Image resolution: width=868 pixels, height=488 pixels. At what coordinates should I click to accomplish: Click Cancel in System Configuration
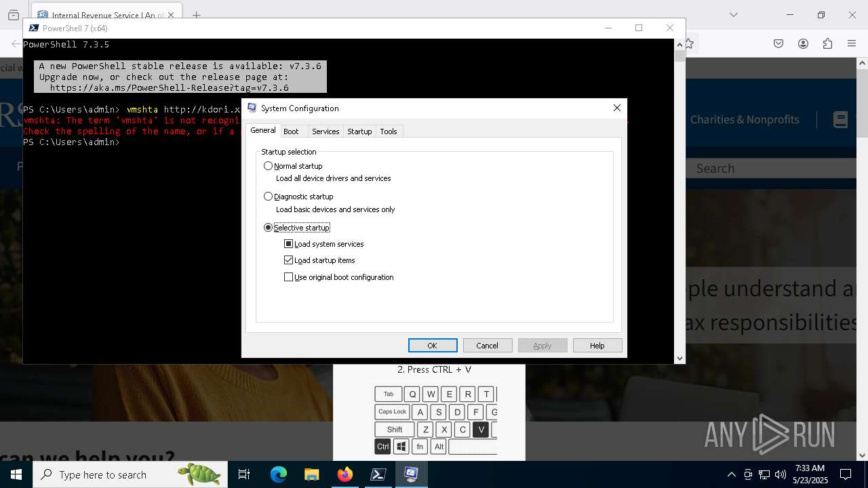tap(488, 346)
